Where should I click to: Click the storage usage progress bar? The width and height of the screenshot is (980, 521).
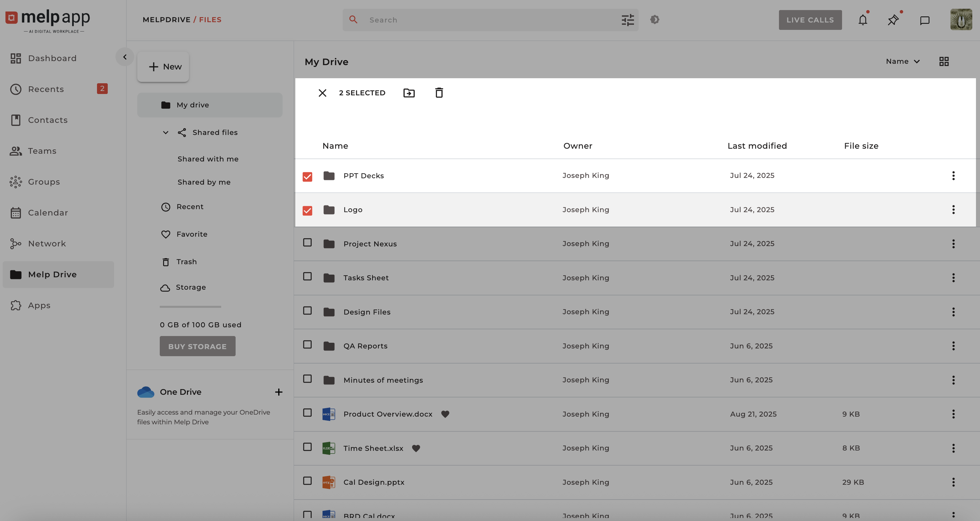(190, 307)
